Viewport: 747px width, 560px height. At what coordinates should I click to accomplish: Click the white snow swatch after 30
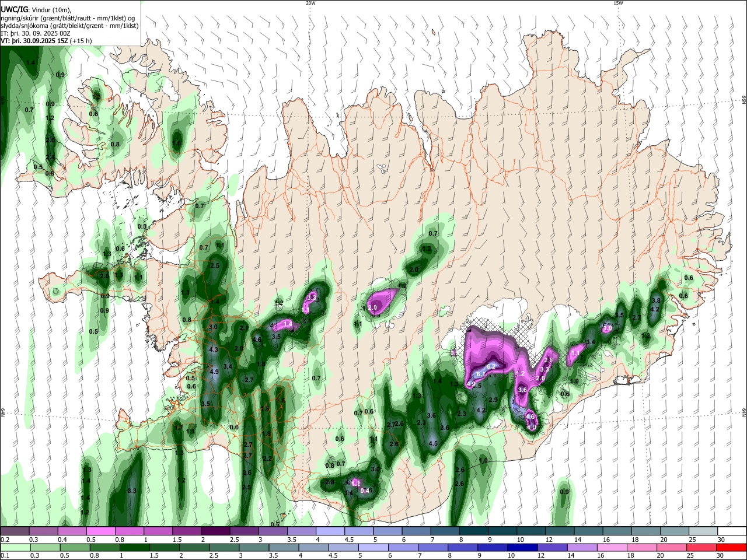pos(732,531)
